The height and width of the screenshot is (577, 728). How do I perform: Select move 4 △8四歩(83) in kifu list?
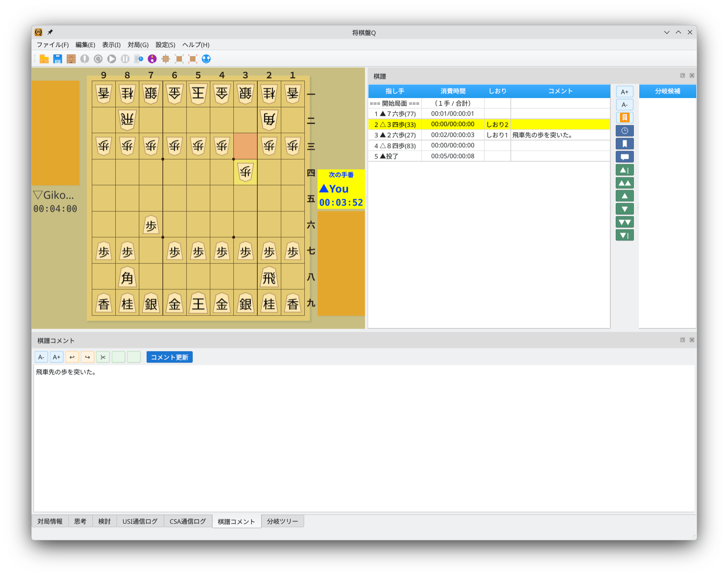395,146
